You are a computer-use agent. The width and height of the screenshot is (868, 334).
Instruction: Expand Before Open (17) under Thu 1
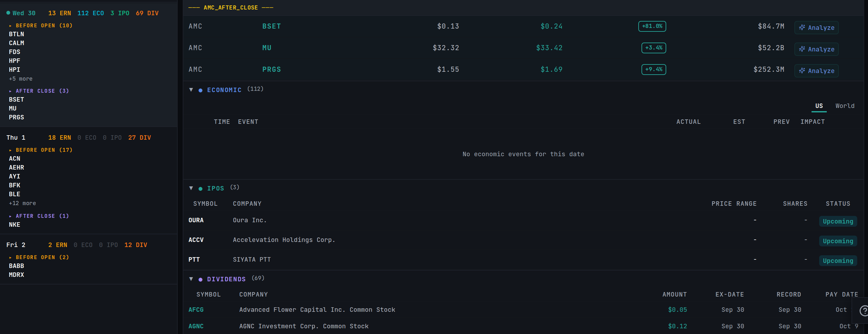pyautogui.click(x=41, y=150)
